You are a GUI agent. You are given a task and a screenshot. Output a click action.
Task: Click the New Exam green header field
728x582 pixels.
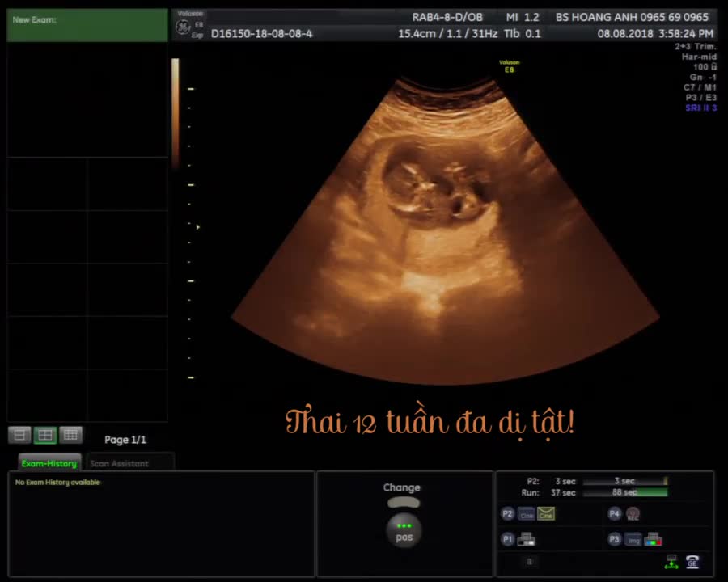pyautogui.click(x=87, y=25)
